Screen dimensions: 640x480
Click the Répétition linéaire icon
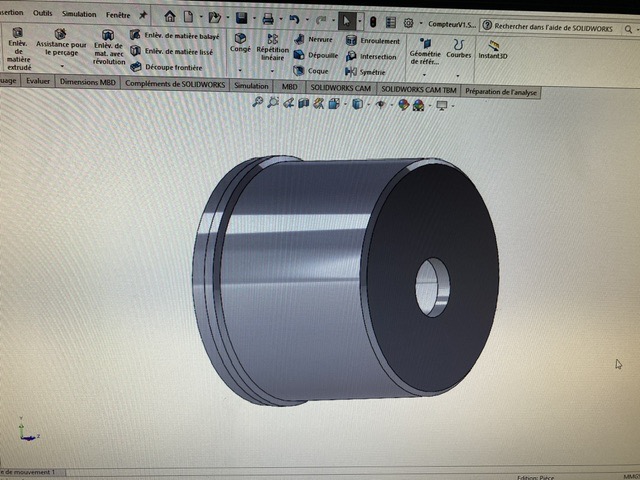coord(273,42)
